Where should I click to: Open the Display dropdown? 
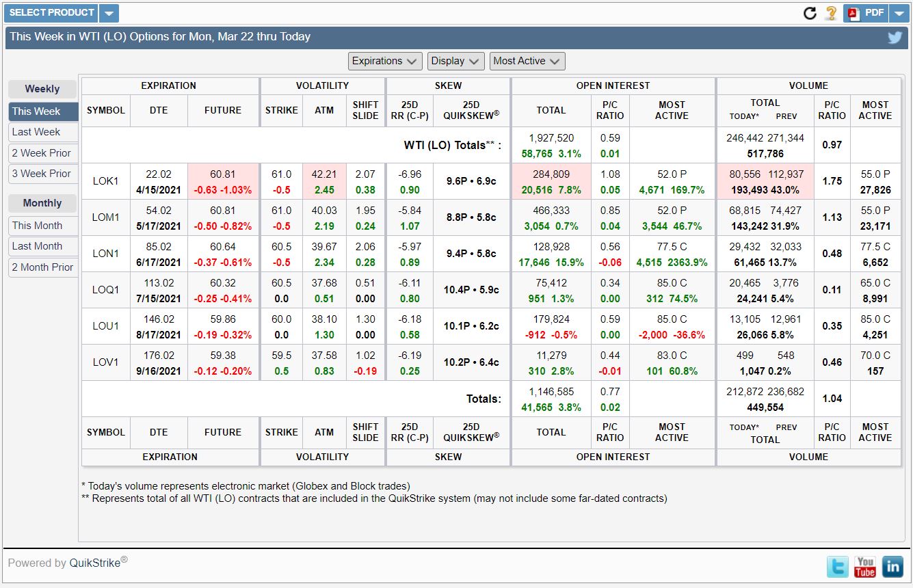click(456, 61)
